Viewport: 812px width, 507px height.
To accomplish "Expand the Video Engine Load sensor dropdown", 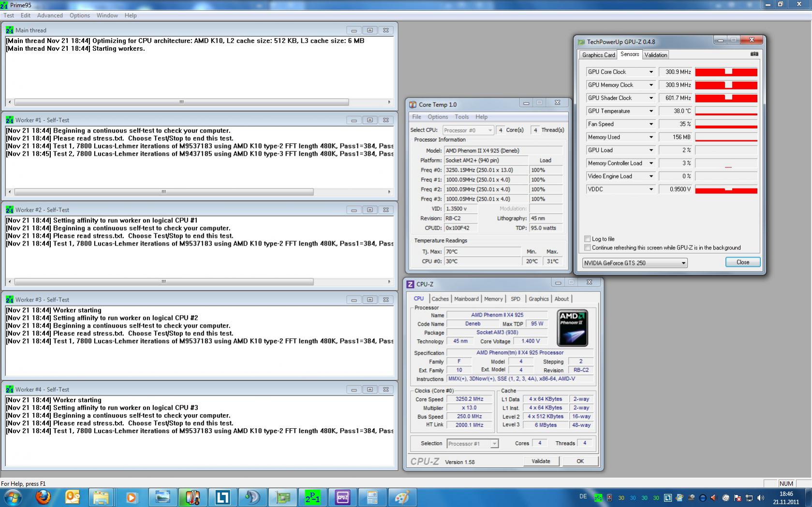I will click(651, 176).
